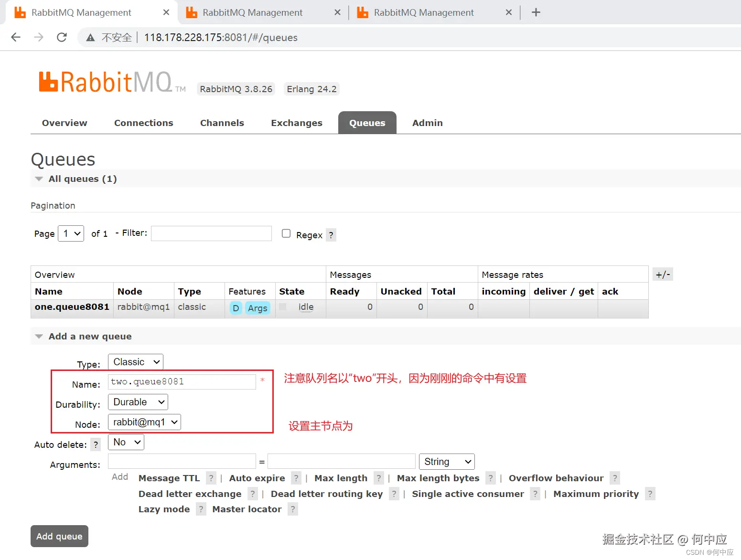The height and width of the screenshot is (560, 741).
Task: Open help for Overflow behaviour
Action: [x=615, y=478]
